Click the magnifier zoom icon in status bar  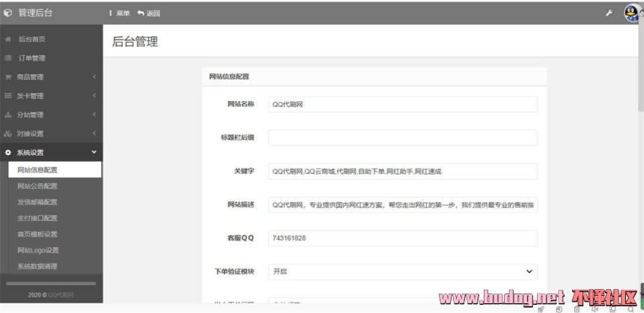coord(631,309)
